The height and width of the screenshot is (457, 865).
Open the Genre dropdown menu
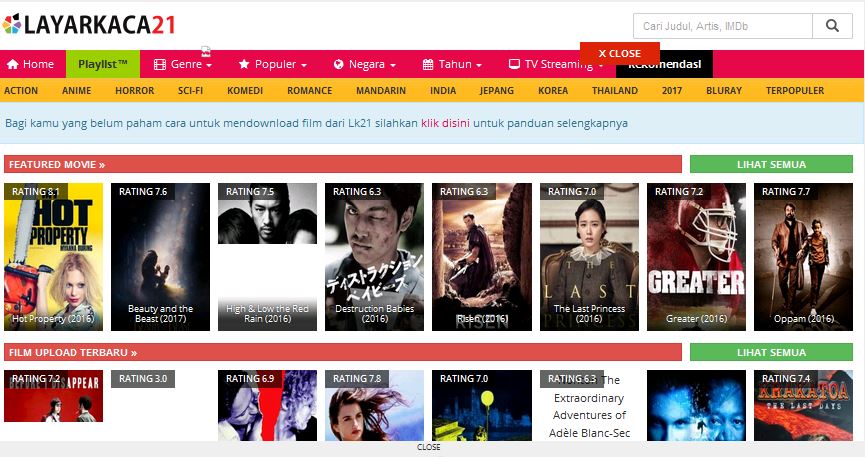click(183, 64)
